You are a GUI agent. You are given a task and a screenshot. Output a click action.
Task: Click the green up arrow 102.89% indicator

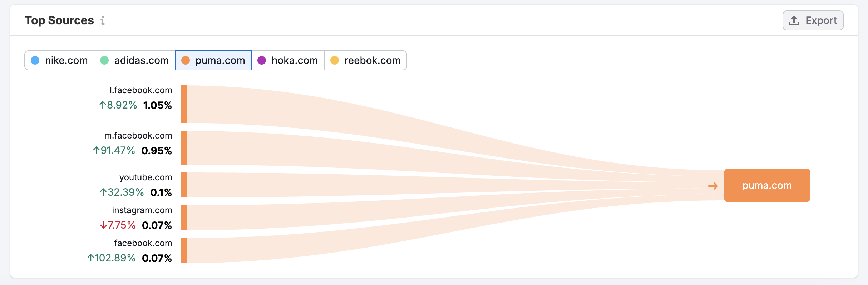pyautogui.click(x=111, y=258)
